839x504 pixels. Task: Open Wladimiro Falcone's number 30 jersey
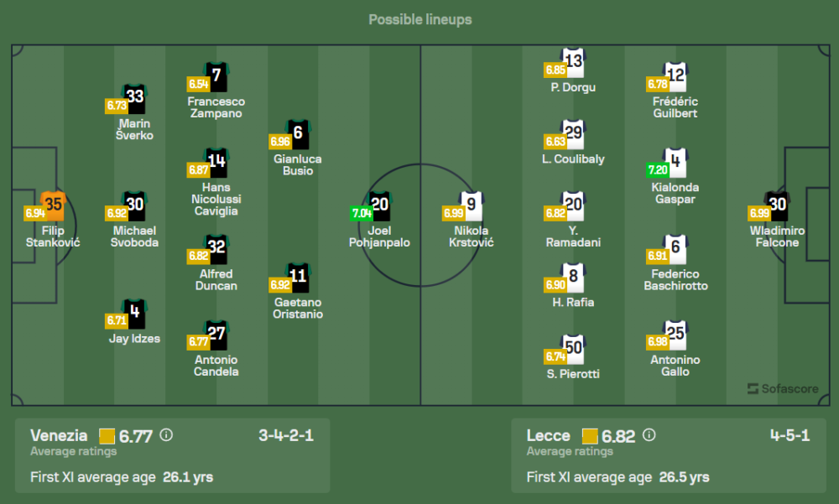(778, 205)
